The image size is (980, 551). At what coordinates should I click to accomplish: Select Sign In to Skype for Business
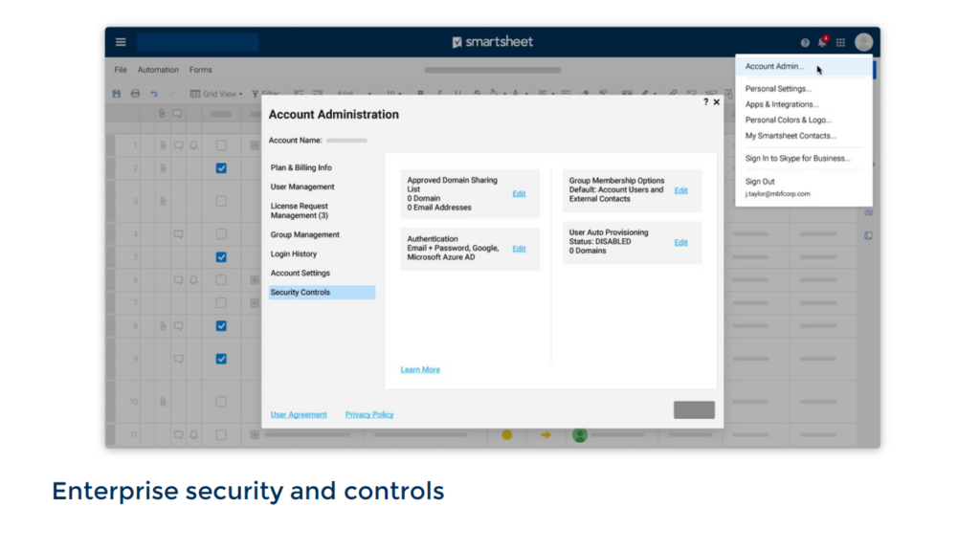[797, 158]
